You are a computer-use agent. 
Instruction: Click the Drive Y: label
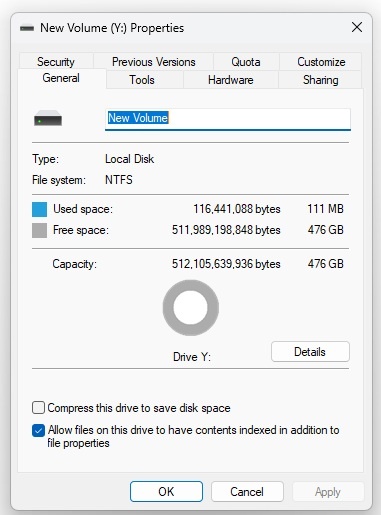coord(192,357)
